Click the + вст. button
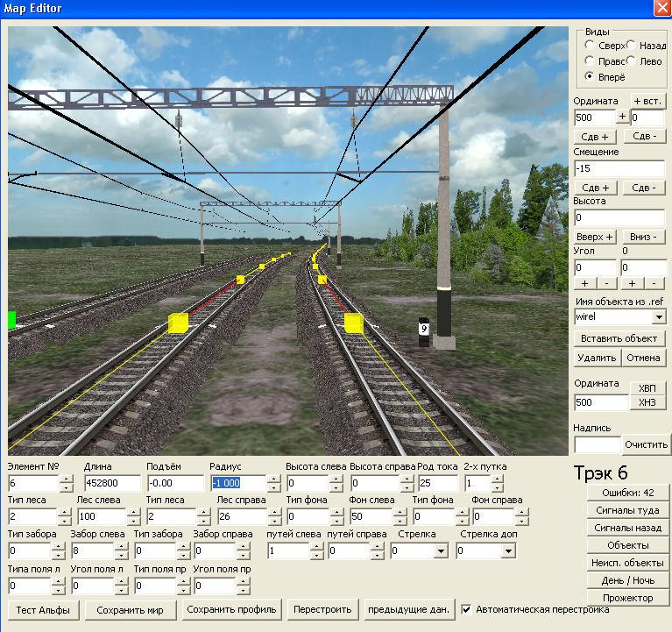 pos(647,101)
